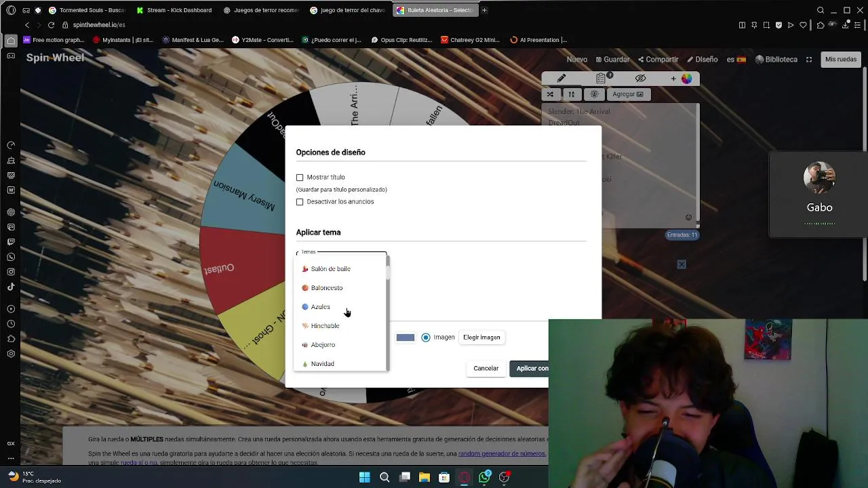Open the clipboard results tab
Viewport: 868px width, 488px height.
[x=601, y=79]
